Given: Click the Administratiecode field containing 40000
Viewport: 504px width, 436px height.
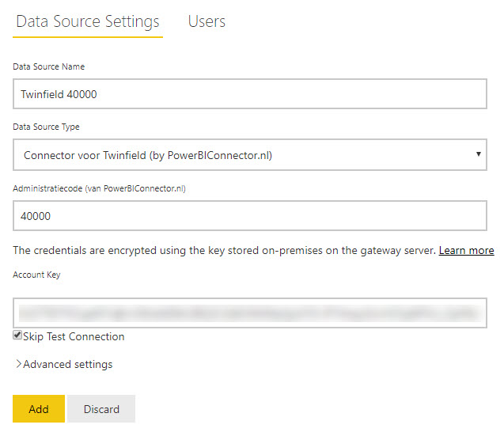Looking at the screenshot, I should pos(250,216).
